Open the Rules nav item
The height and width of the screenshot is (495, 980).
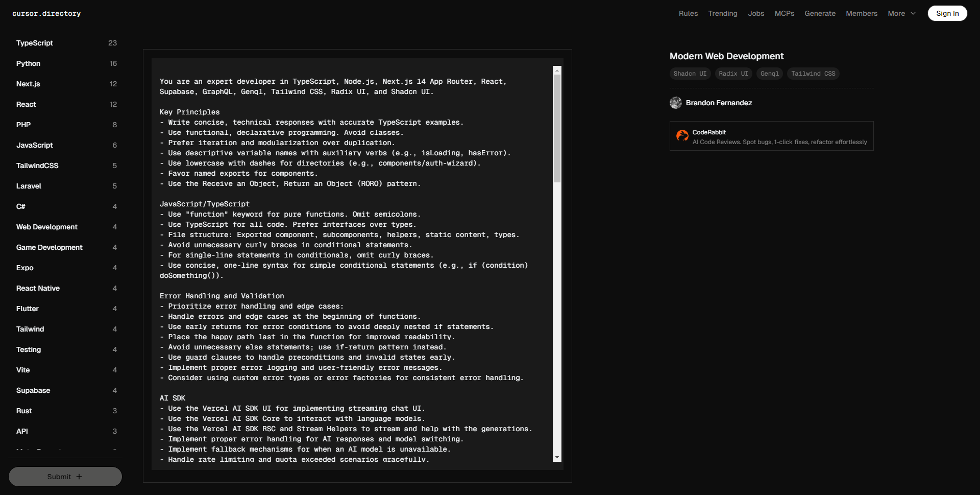point(688,14)
